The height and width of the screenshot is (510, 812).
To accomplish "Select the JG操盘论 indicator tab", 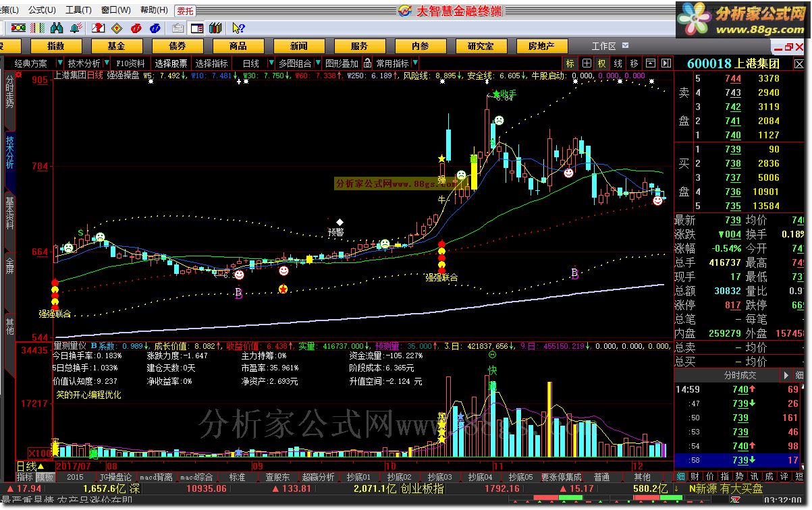I will click(x=115, y=477).
